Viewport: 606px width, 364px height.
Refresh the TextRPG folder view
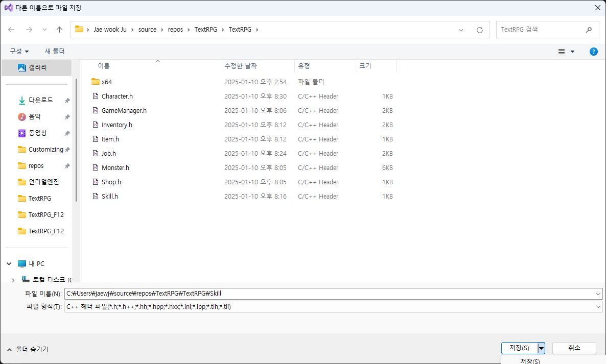pyautogui.click(x=480, y=30)
